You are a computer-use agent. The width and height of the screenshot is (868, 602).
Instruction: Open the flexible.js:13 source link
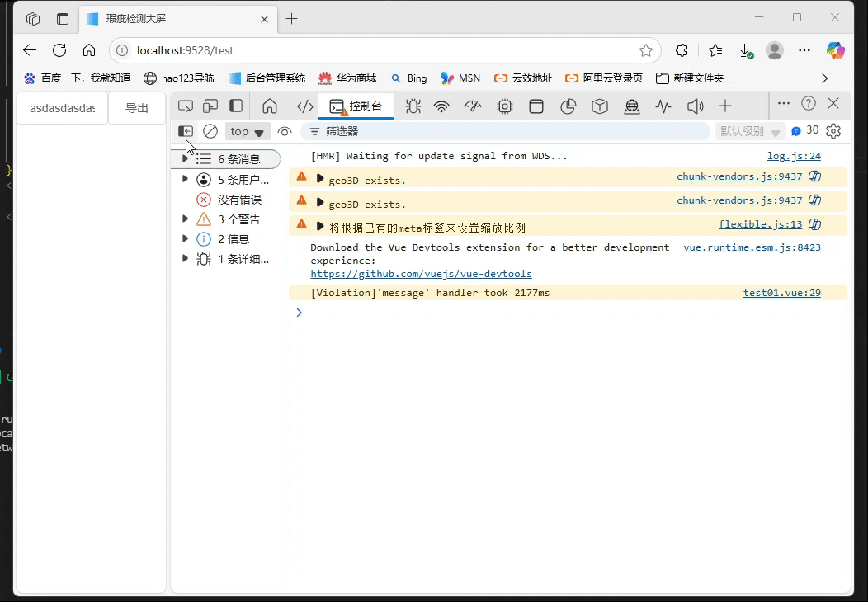click(760, 224)
